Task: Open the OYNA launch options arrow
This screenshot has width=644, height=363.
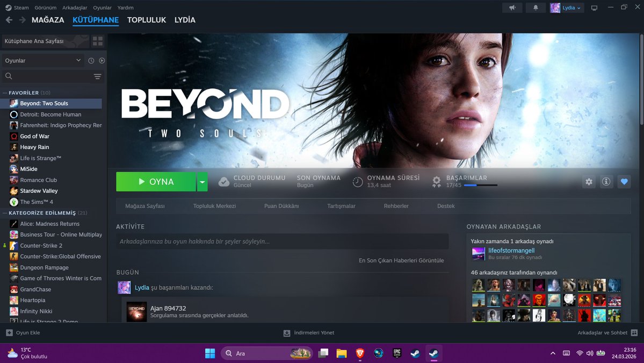Action: (x=202, y=182)
